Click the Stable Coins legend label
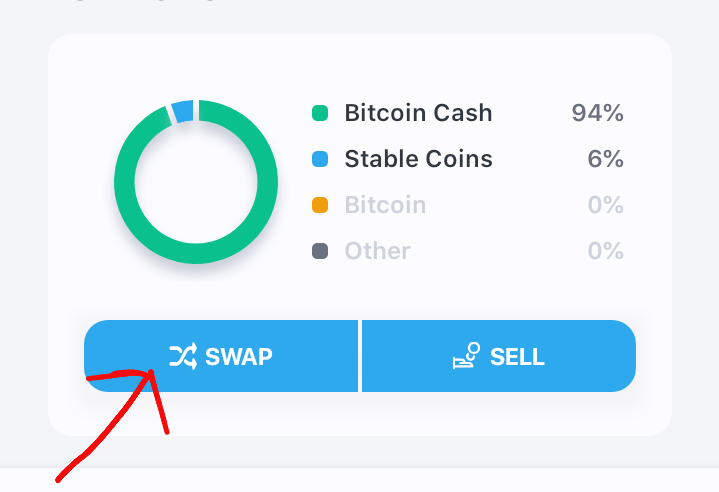The width and height of the screenshot is (719, 492). 418,159
